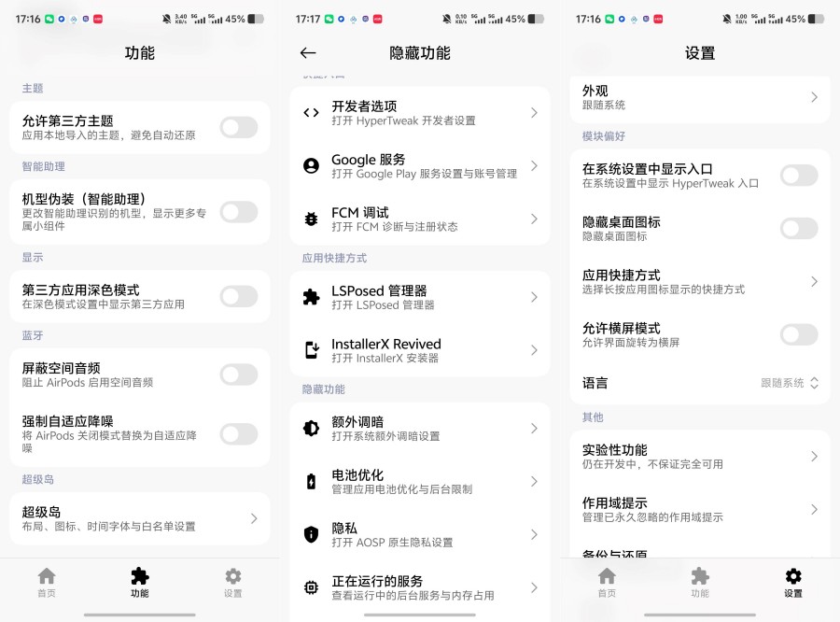The height and width of the screenshot is (622, 840).
Task: Tap chevron on Google 服务 row
Action: click(x=534, y=165)
